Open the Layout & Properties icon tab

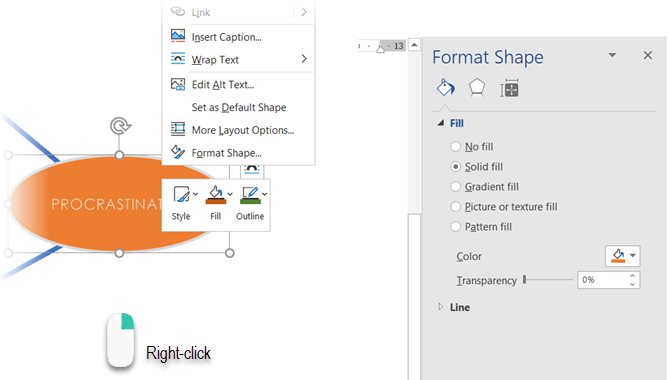click(x=509, y=88)
